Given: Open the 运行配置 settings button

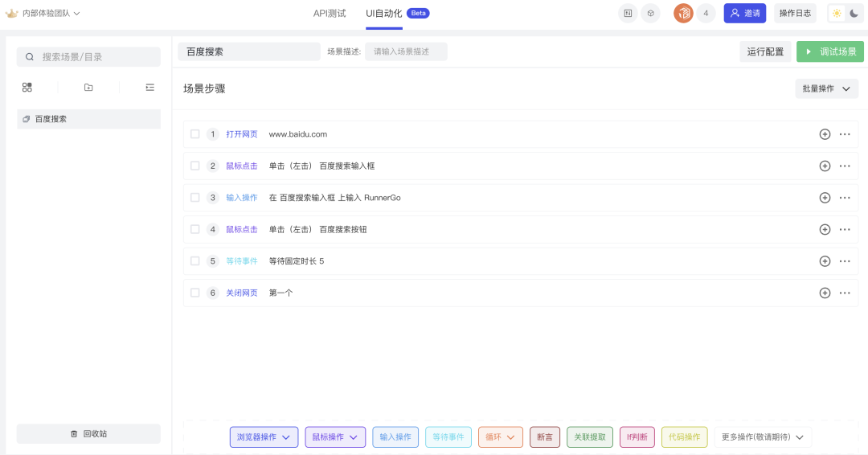Looking at the screenshot, I should click(x=765, y=51).
